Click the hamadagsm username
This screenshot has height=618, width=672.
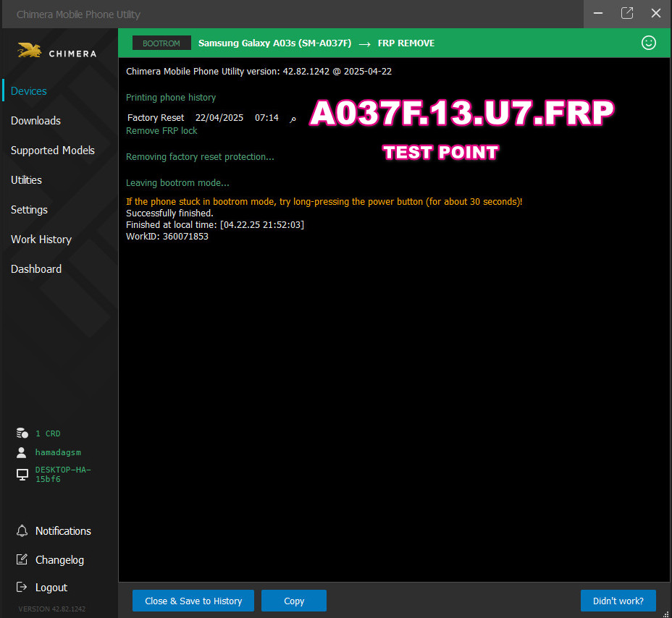[x=58, y=452]
